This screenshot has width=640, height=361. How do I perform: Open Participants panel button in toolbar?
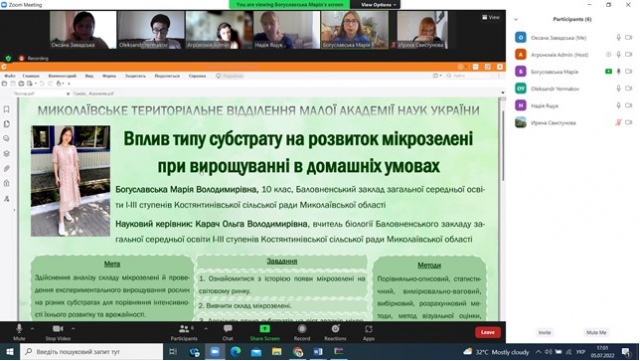tap(184, 332)
